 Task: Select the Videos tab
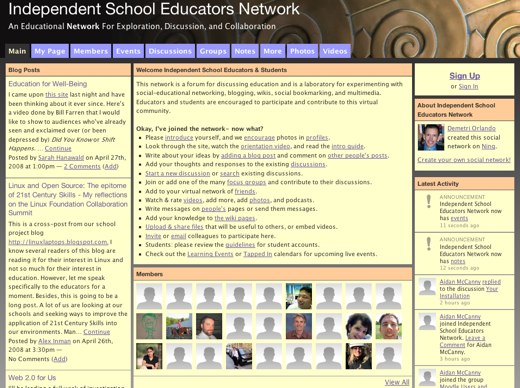click(x=335, y=51)
